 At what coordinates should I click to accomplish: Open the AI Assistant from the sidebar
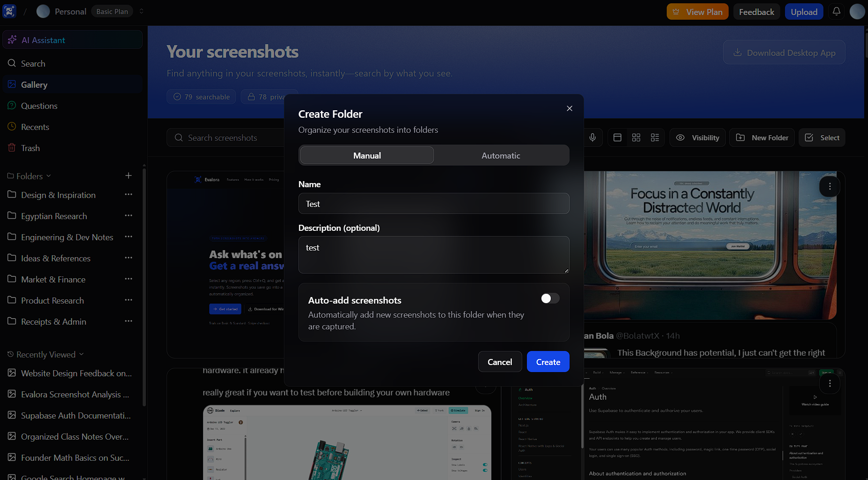[43, 40]
